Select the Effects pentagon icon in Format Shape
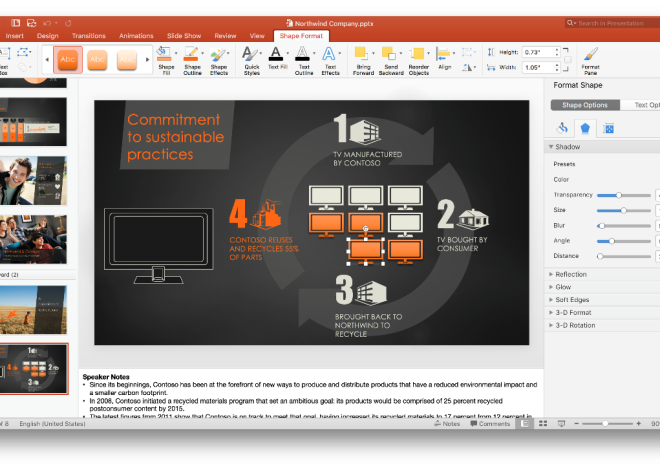The image size is (660, 470). tap(585, 128)
